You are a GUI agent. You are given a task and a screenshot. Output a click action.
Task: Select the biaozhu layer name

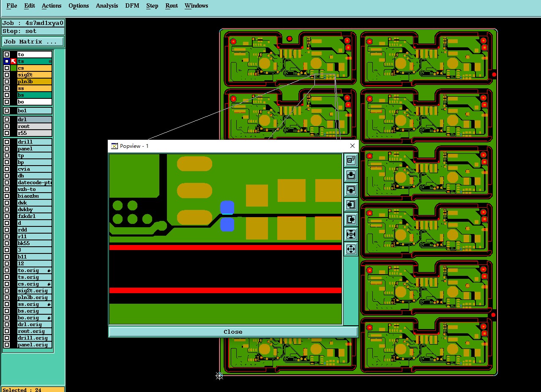(34, 196)
